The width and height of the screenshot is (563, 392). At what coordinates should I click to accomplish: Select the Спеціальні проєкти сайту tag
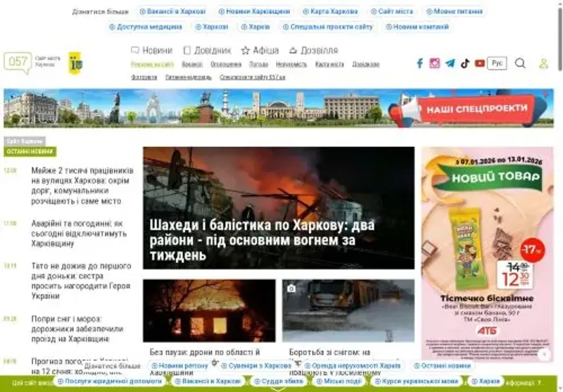tap(328, 27)
